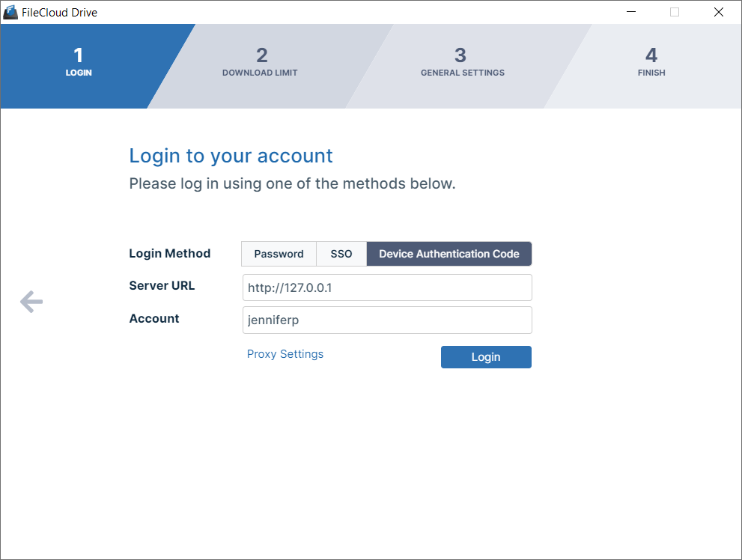Select Device Authentication Code login method
The image size is (742, 560).
[x=448, y=254]
